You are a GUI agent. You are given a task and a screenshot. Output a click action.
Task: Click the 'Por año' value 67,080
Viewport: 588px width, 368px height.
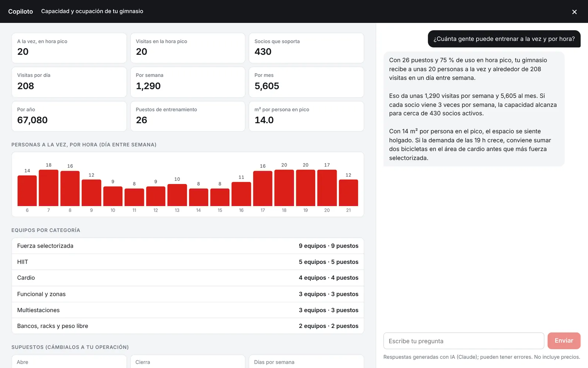32,120
